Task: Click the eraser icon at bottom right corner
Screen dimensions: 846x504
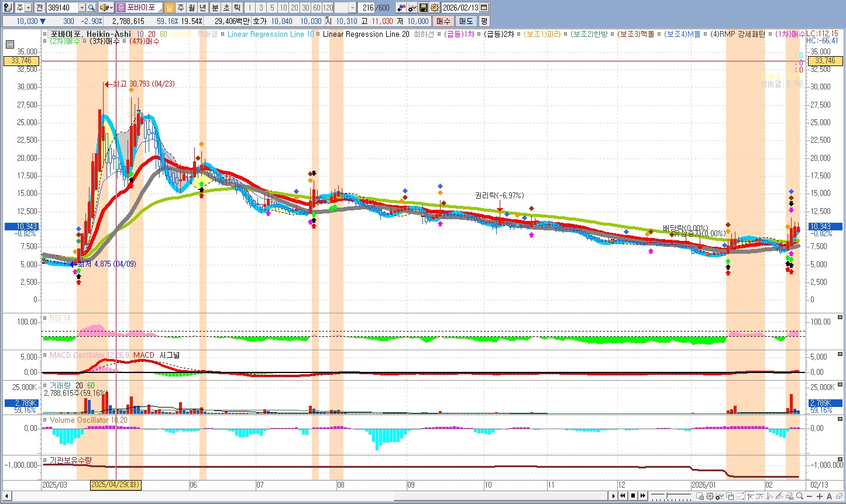Action: (x=839, y=496)
